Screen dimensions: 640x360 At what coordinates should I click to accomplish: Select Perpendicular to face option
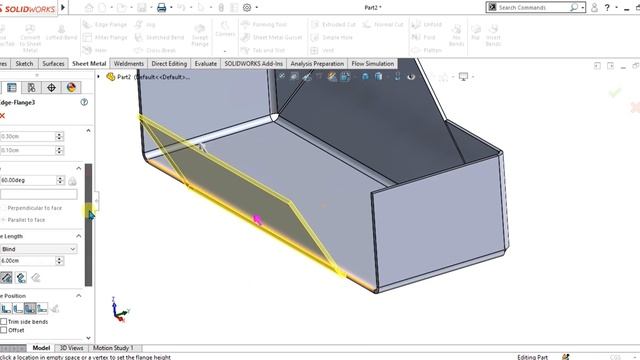coord(31,208)
